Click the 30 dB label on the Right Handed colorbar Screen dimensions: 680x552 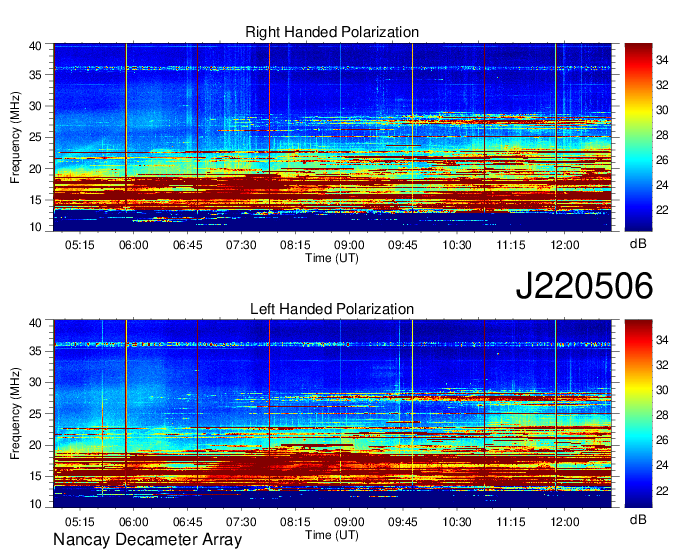662,110
